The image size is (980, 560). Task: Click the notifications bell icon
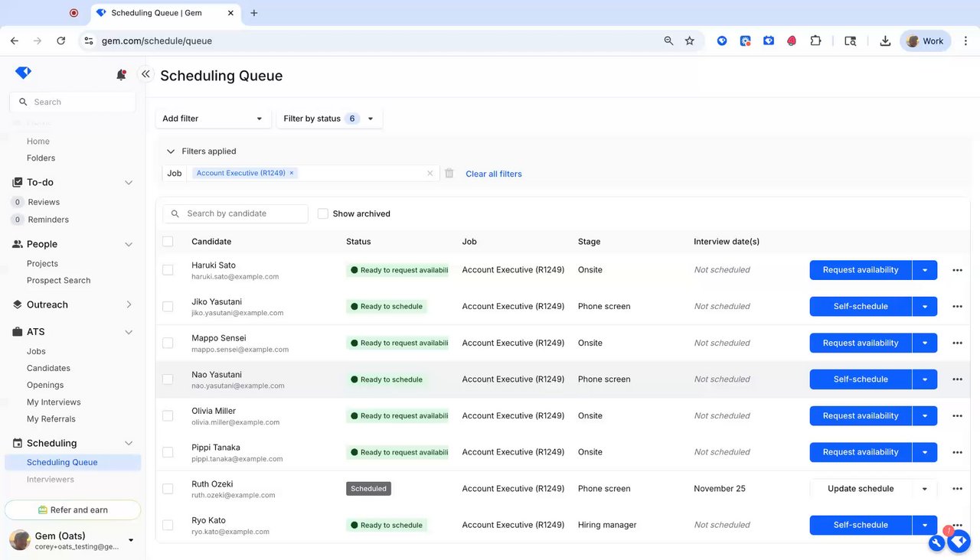click(121, 74)
